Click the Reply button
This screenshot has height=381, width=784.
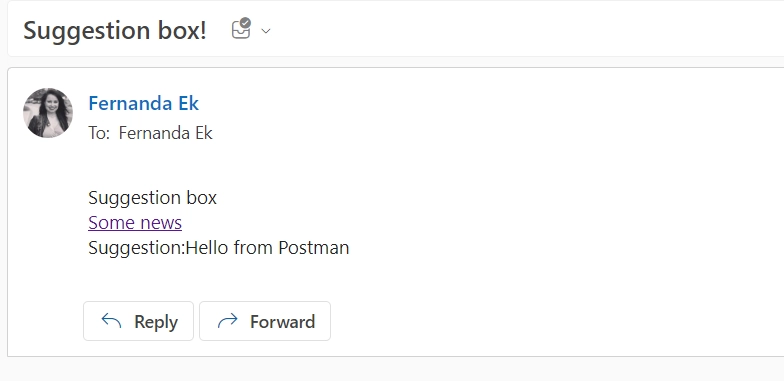[138, 321]
